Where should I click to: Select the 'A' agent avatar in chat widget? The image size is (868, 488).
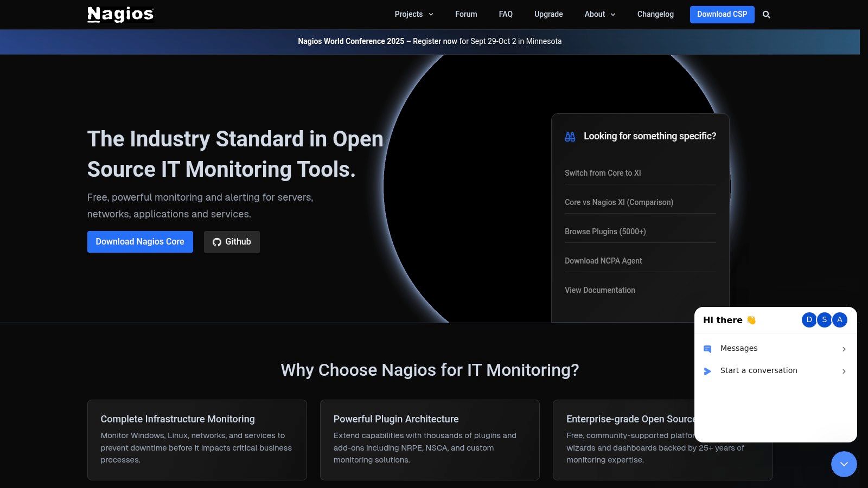(840, 320)
